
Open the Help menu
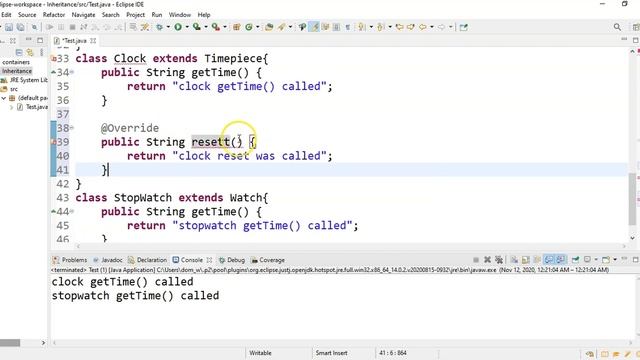click(204, 15)
